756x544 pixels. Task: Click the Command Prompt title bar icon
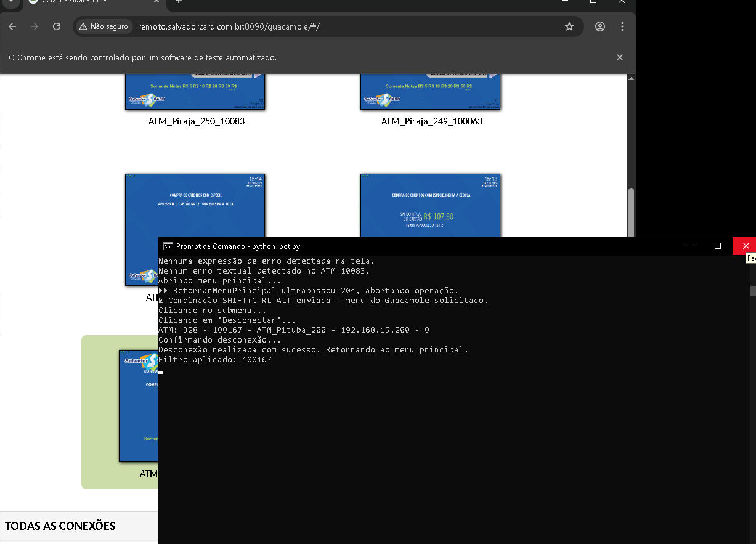pyautogui.click(x=168, y=246)
